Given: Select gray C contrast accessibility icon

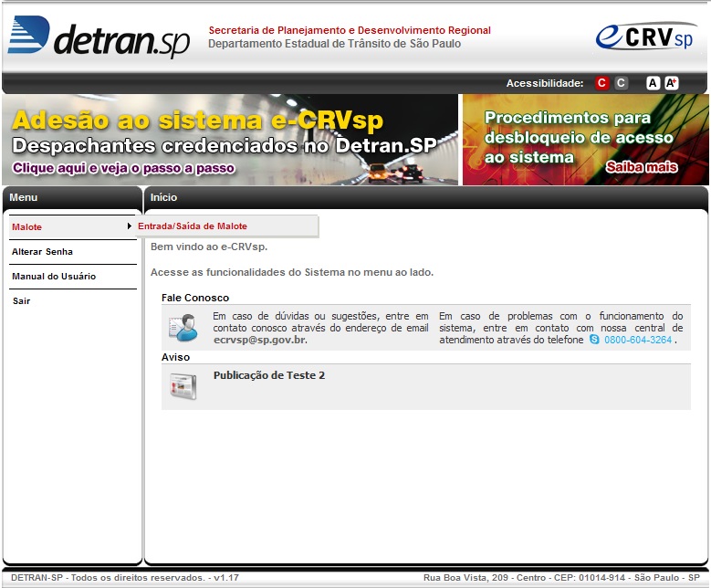Looking at the screenshot, I should click(621, 83).
